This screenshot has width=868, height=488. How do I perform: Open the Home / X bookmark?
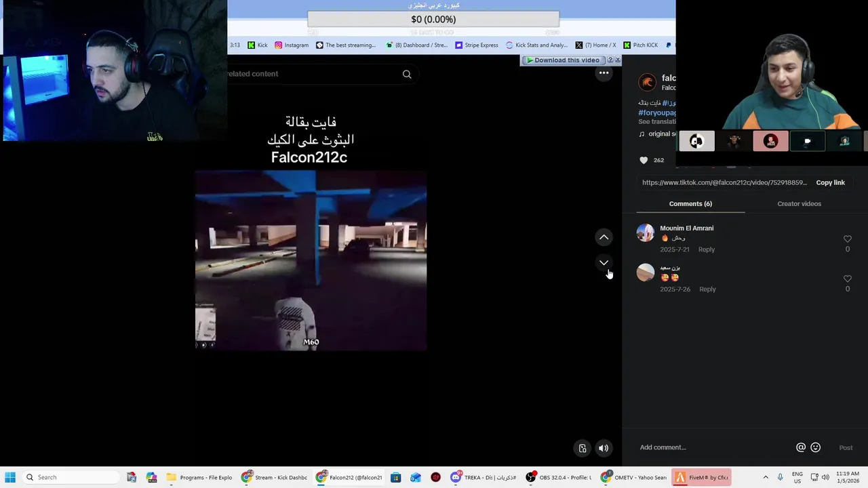[x=595, y=45]
